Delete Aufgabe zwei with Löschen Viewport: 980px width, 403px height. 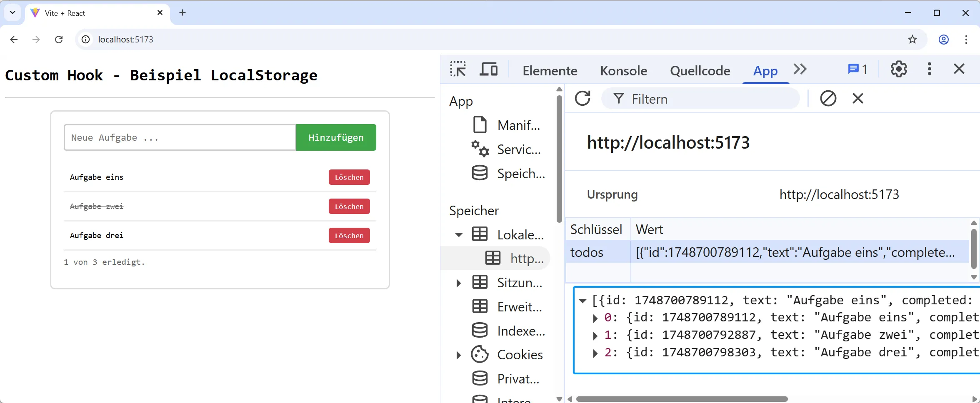(x=349, y=206)
